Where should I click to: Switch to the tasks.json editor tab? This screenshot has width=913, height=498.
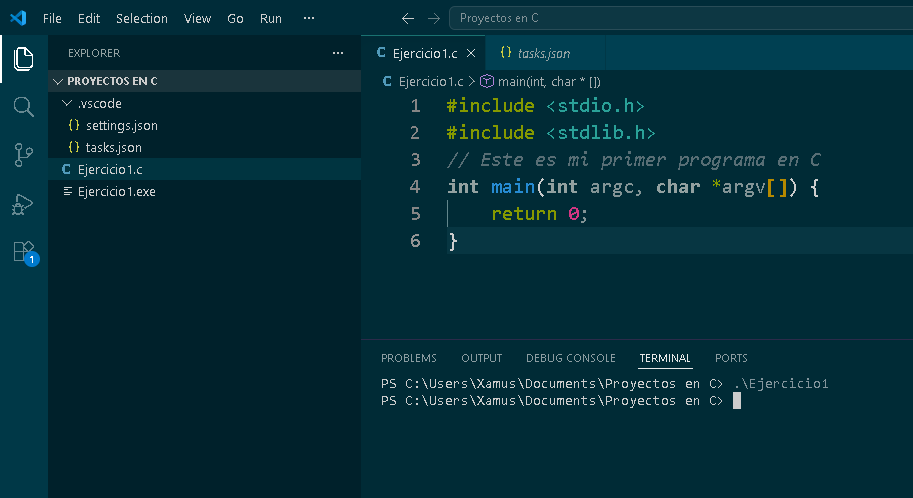click(545, 53)
